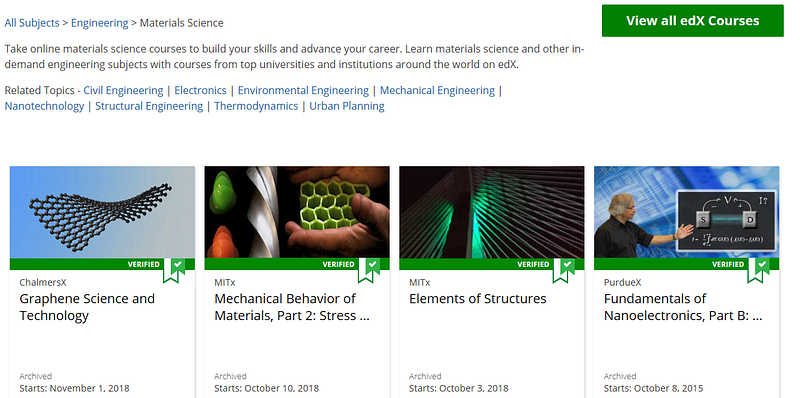800x398 pixels.
Task: Open Electronics related topic
Action: (200, 90)
